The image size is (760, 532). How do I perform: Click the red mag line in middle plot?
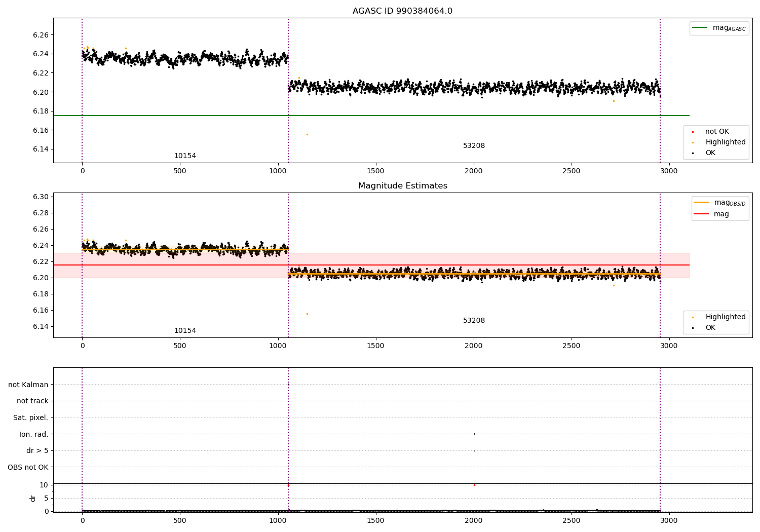pos(371,265)
